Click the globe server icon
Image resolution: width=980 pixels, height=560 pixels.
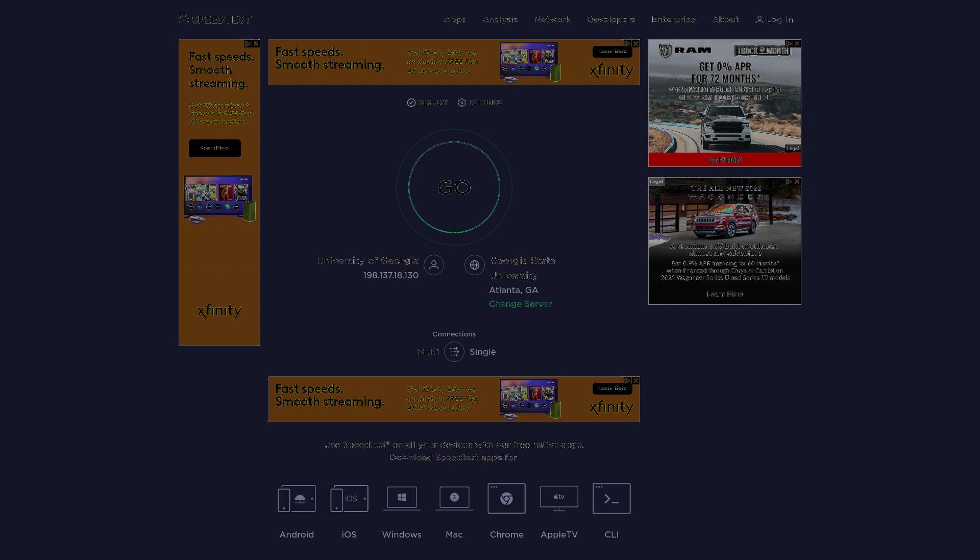[475, 265]
